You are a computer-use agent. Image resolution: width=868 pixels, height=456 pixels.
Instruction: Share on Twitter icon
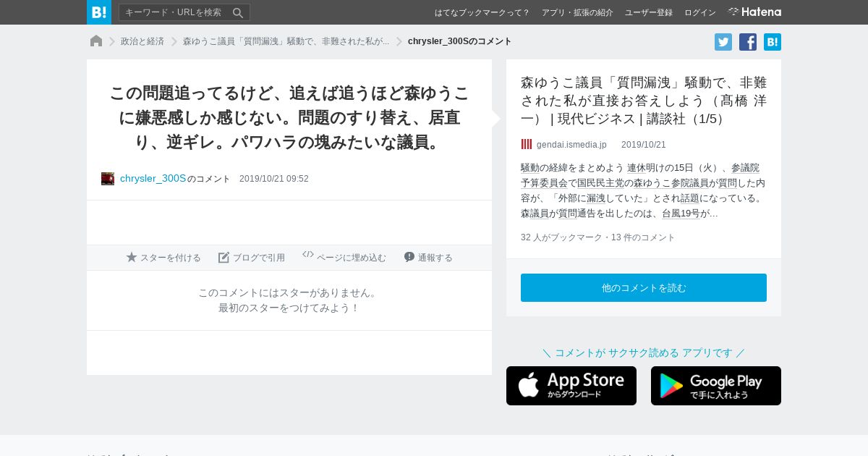click(x=723, y=42)
